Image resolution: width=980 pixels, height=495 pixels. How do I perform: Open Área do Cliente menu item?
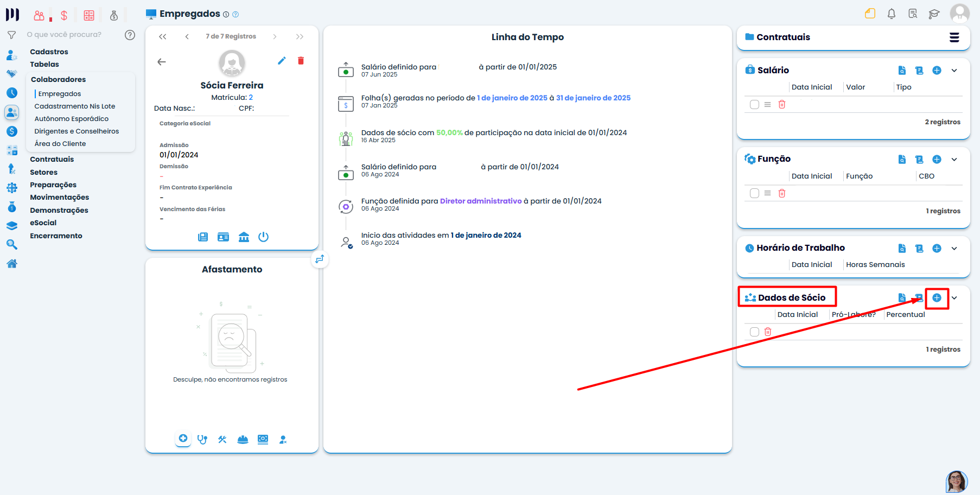[x=60, y=144]
